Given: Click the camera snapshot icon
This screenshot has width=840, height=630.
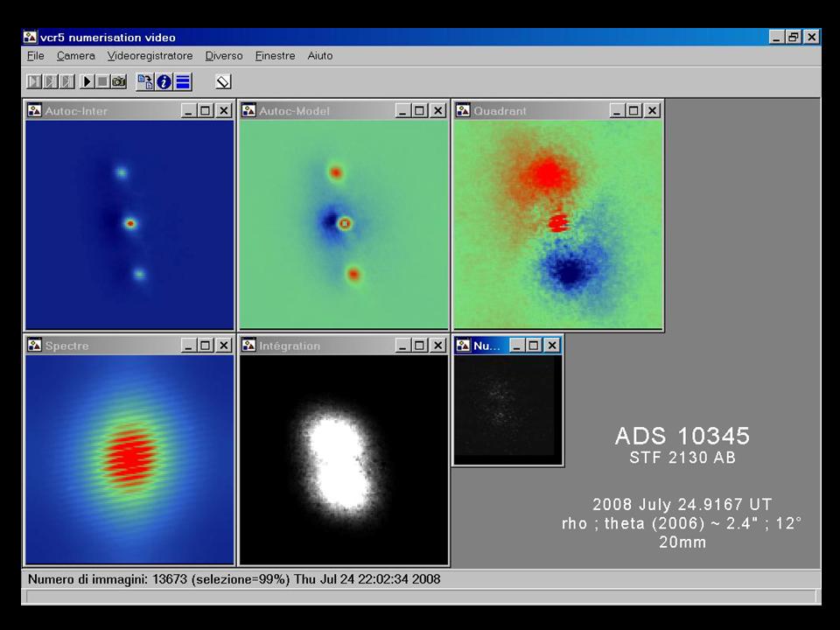Looking at the screenshot, I should (x=120, y=82).
